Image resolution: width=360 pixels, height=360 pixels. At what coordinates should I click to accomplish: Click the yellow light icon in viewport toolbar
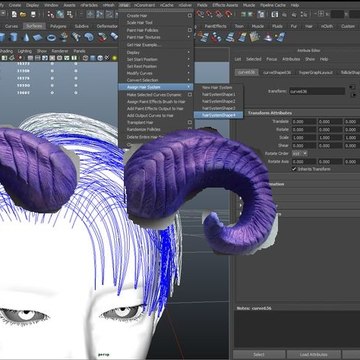[x=114, y=58]
